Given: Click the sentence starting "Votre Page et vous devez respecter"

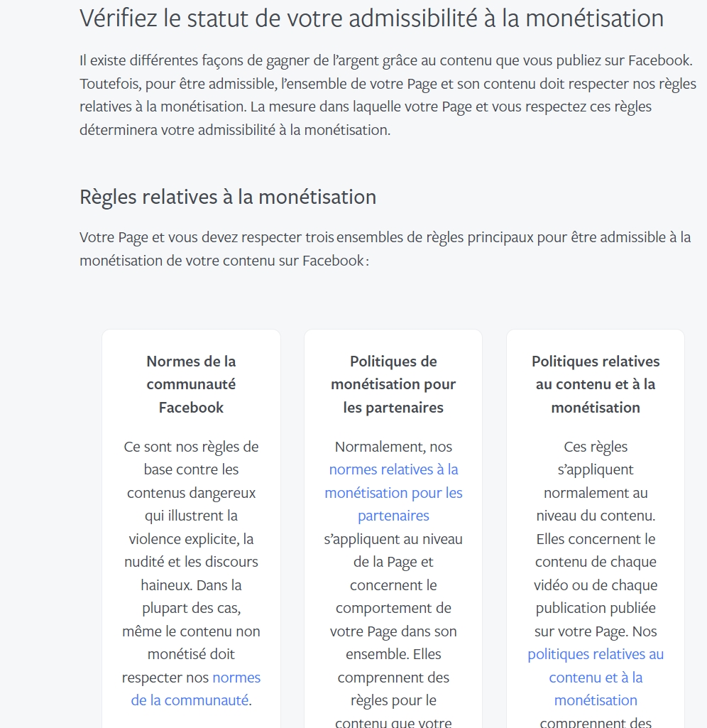Looking at the screenshot, I should [x=385, y=237].
